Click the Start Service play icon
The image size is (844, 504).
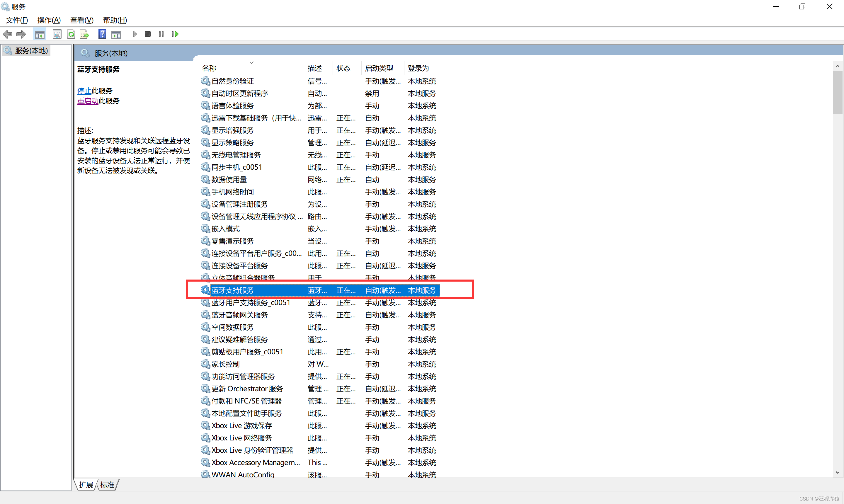(x=135, y=34)
